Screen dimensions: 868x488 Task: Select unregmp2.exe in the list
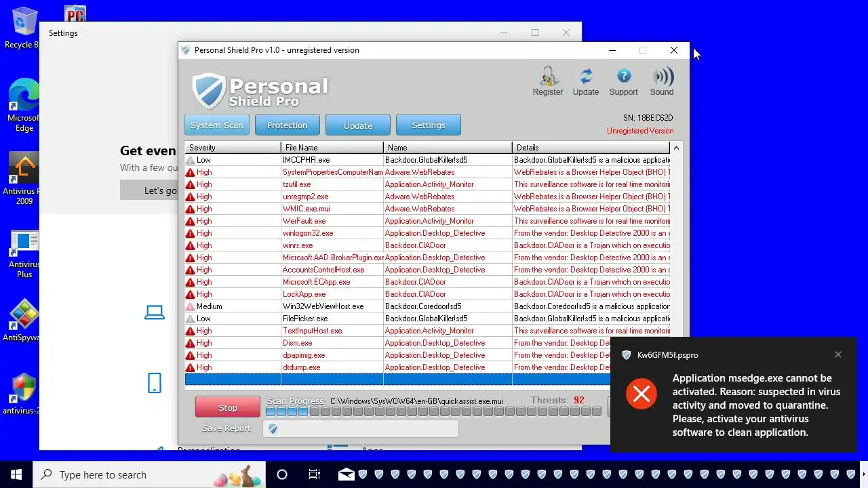click(x=427, y=197)
